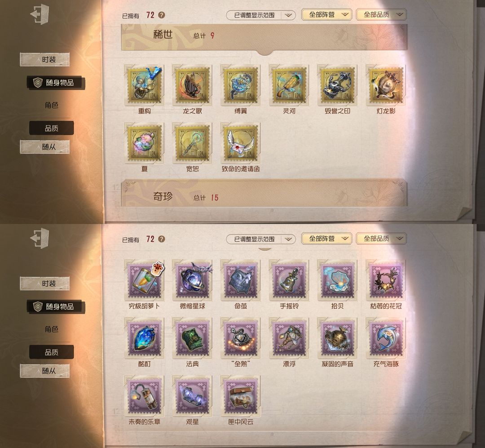Select the 究极胡萝卜 item with paw badge
Screen dimensions: 485x448
point(145,280)
